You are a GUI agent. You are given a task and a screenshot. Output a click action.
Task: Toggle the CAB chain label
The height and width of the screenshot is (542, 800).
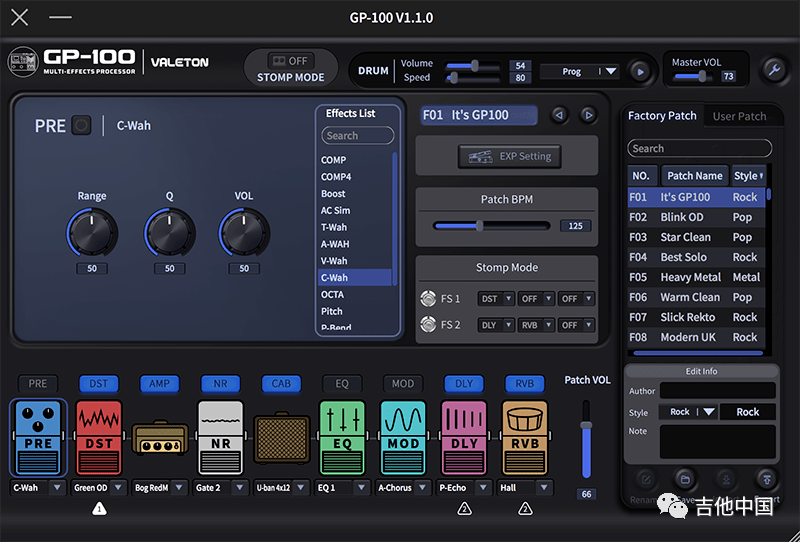[281, 384]
